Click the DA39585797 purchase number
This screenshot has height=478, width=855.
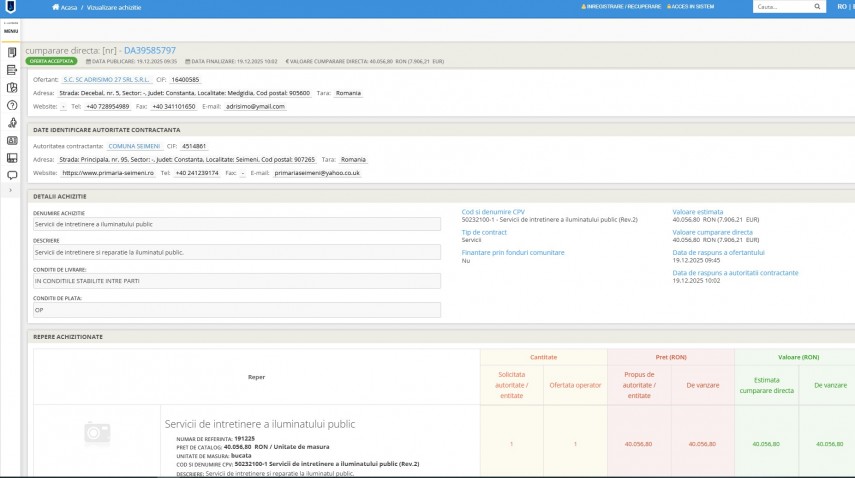(x=149, y=50)
